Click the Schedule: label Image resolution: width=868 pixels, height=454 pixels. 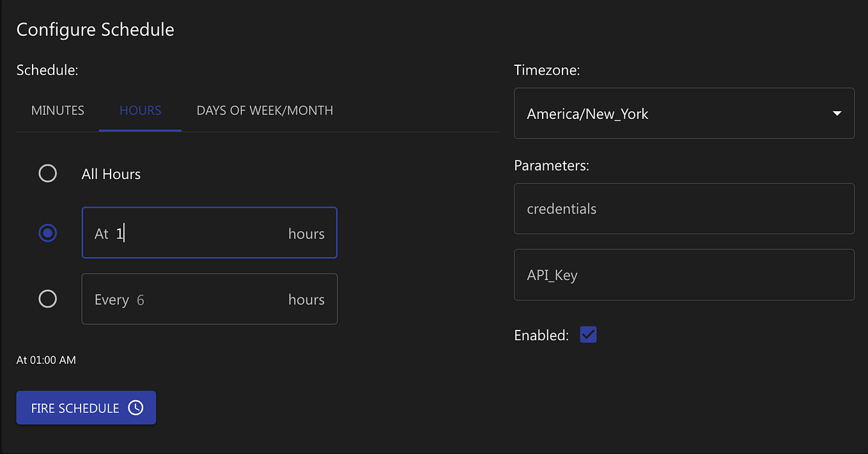pos(47,70)
